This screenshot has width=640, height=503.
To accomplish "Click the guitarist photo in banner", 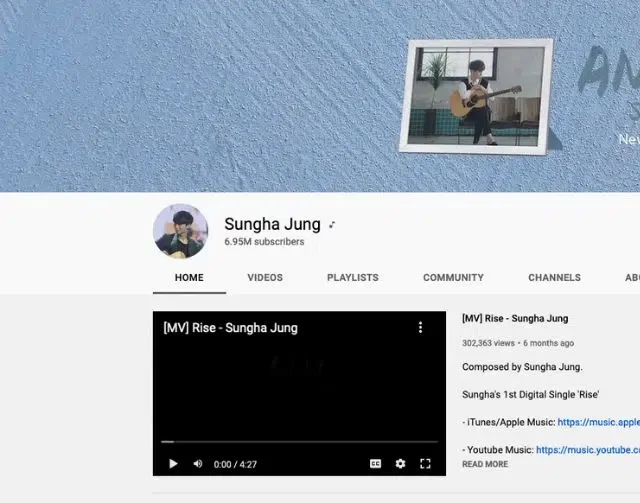I will click(475, 95).
